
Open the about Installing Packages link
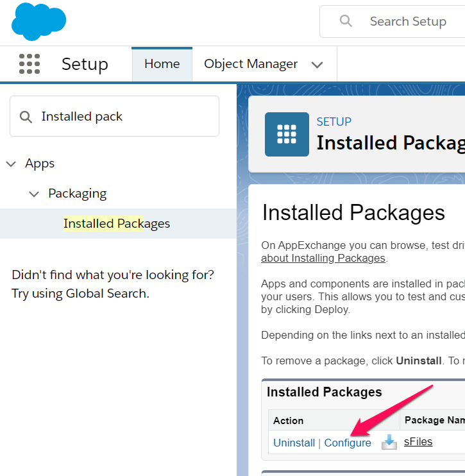[x=323, y=258]
